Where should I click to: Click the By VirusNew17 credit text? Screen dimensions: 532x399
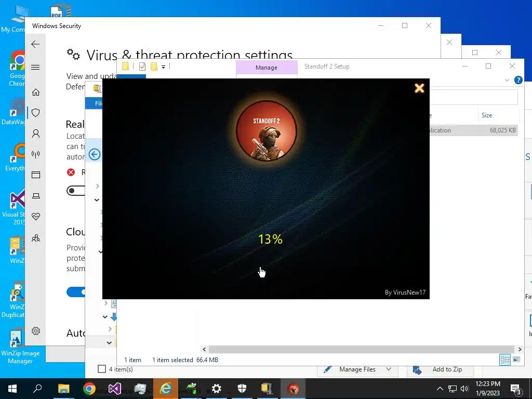(x=405, y=292)
